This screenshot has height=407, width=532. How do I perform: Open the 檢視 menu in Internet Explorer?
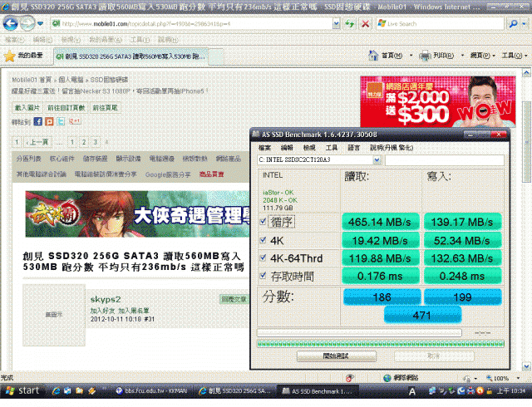pyautogui.click(x=71, y=40)
